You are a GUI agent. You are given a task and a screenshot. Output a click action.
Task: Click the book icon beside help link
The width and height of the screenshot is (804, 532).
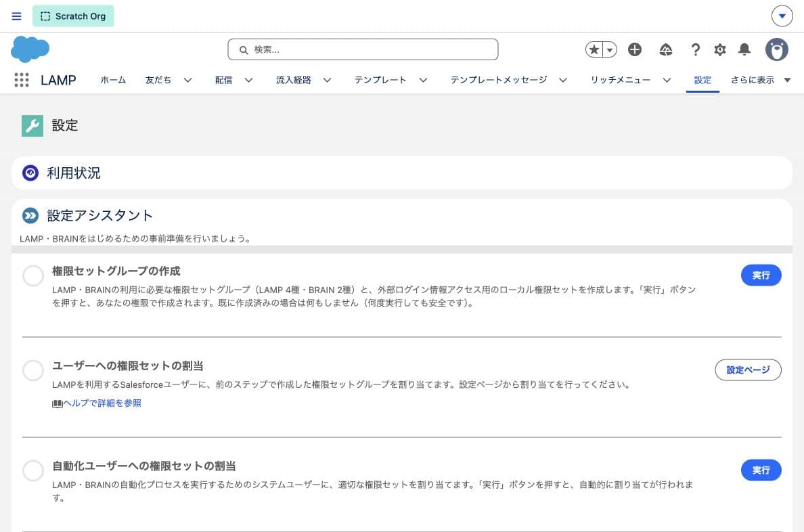(57, 404)
